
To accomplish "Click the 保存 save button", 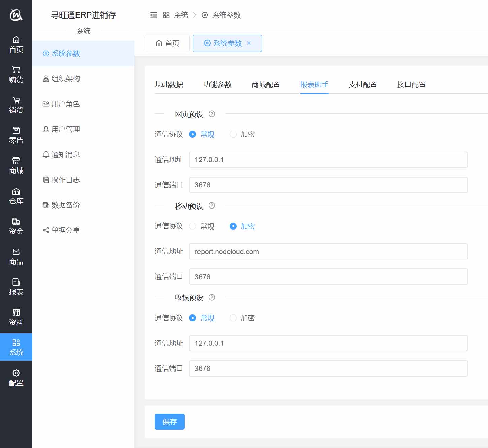I will click(x=170, y=422).
